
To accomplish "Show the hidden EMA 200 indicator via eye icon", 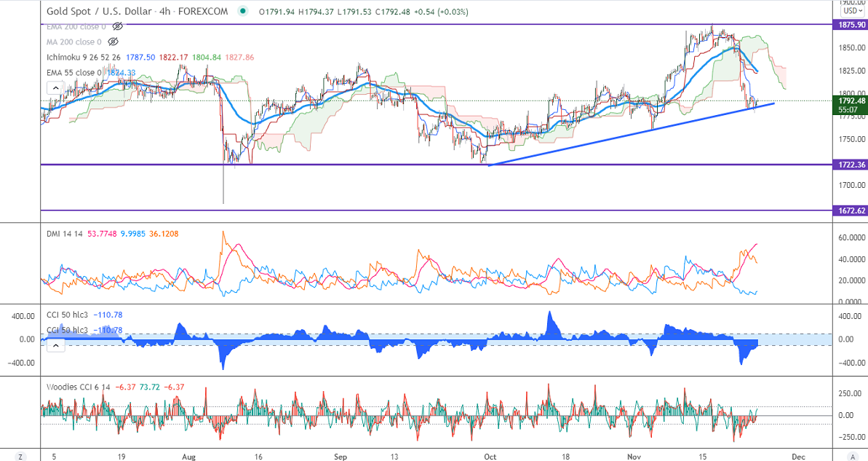I will pos(117,26).
